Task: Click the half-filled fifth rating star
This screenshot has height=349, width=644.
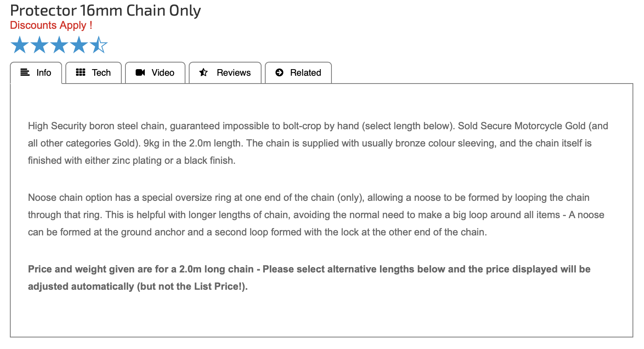Action: [x=99, y=45]
